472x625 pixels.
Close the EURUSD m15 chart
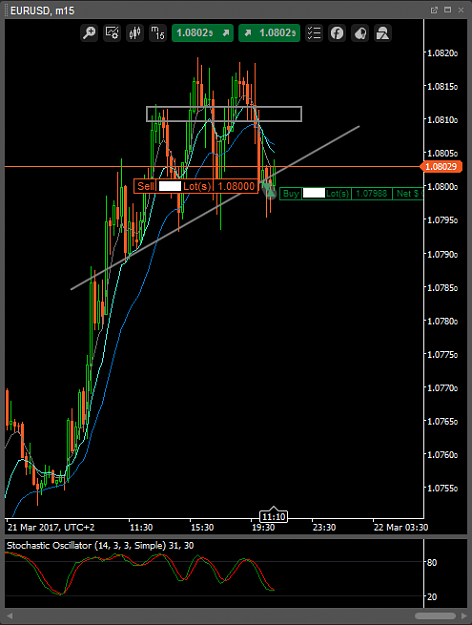coord(461,10)
